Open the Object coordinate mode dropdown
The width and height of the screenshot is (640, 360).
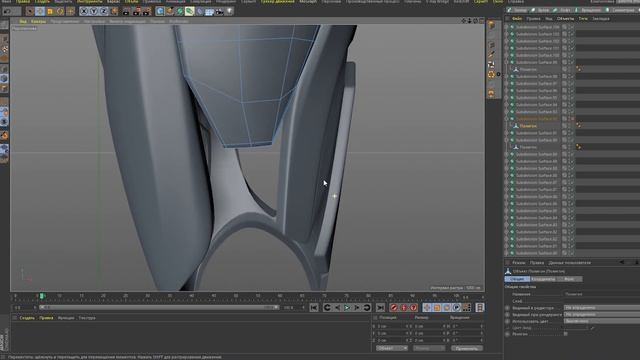point(391,348)
